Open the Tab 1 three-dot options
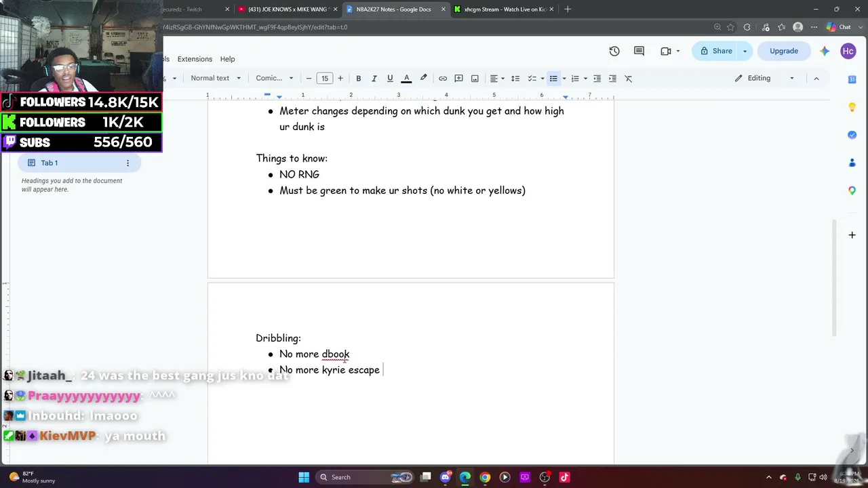 pyautogui.click(x=127, y=163)
